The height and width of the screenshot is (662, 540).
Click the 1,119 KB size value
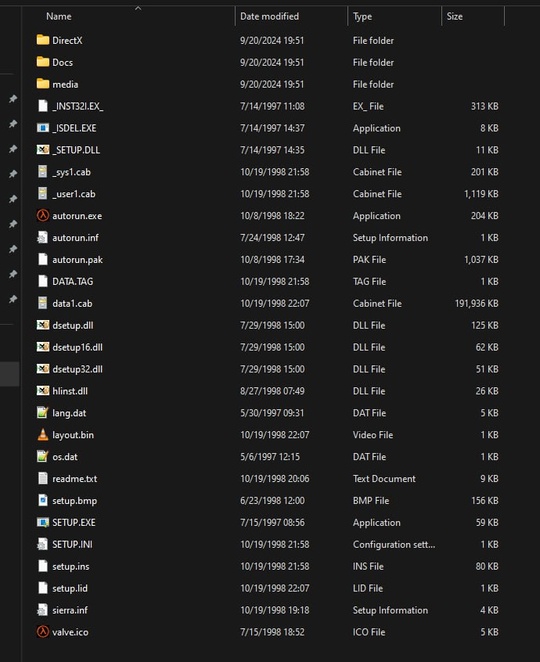tap(481, 194)
